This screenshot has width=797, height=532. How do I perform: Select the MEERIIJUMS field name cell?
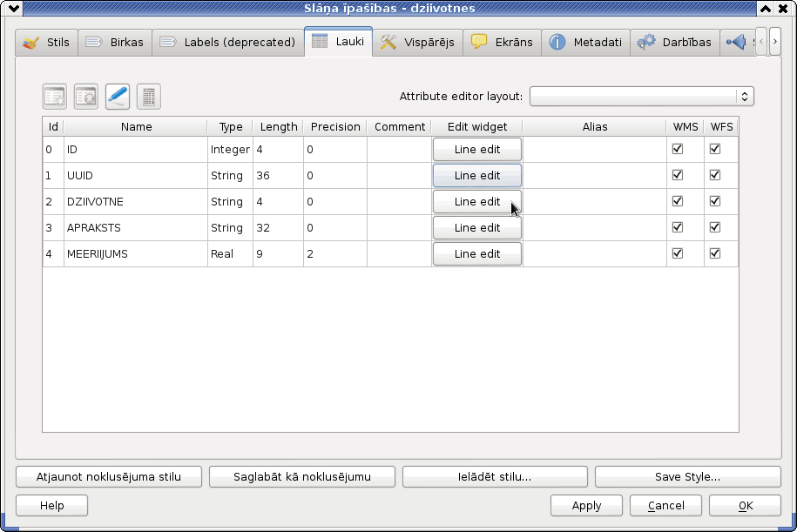(x=136, y=254)
